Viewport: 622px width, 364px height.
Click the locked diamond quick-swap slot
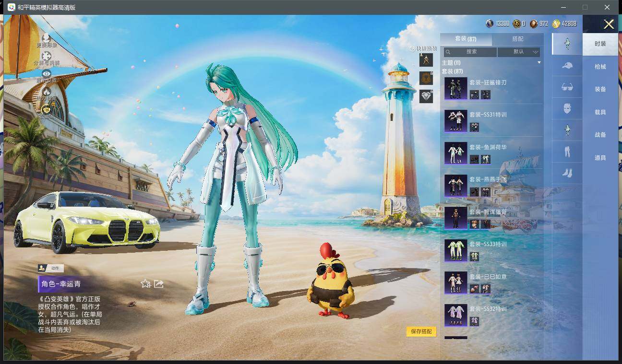point(426,96)
